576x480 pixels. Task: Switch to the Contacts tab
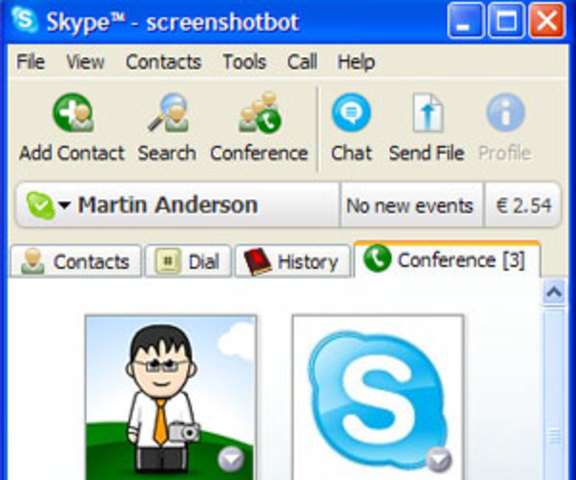coord(76,261)
